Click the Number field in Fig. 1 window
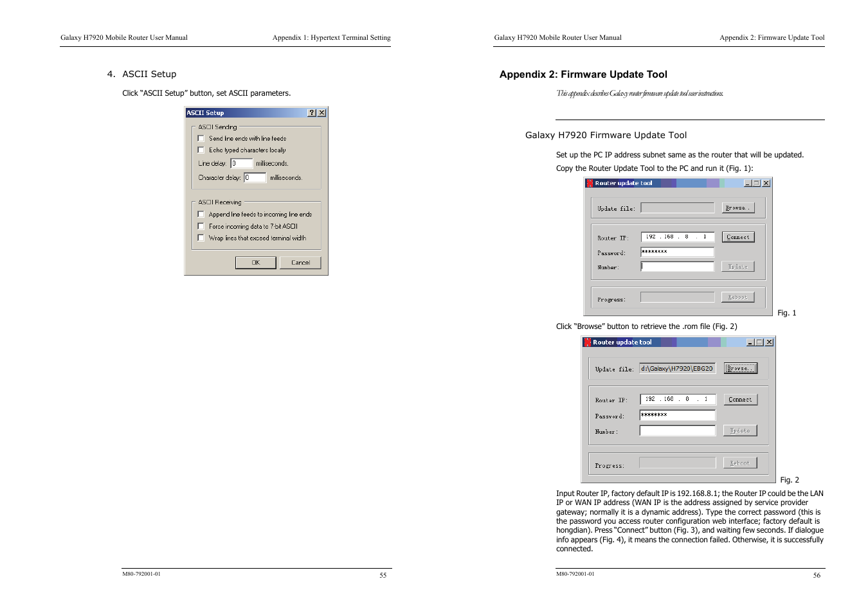Viewport: 868px width, 613px height. click(678, 266)
